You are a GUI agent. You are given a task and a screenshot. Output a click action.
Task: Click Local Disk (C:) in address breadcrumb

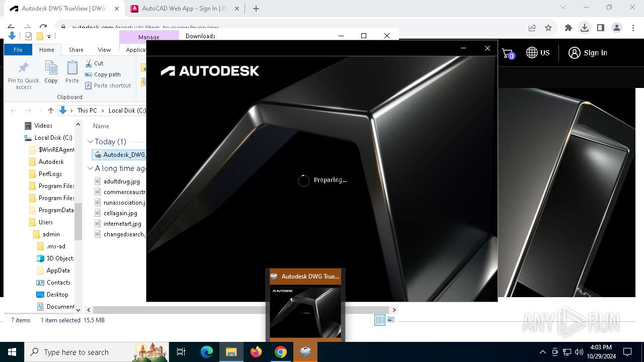[x=127, y=111]
